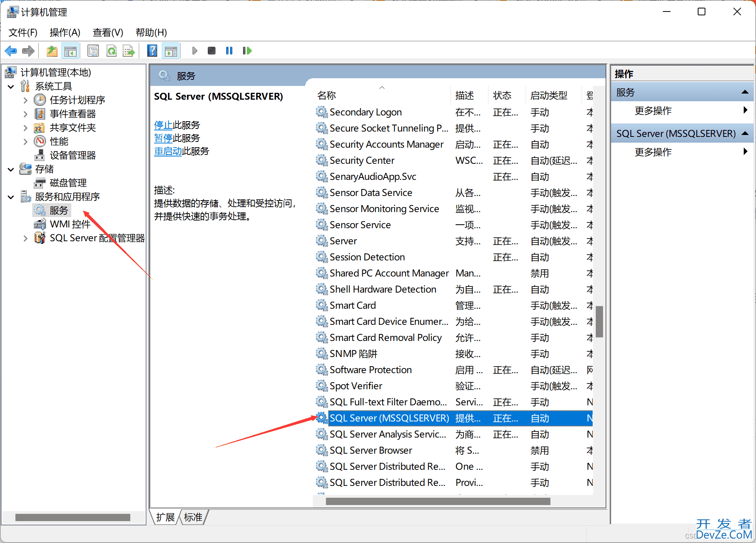Viewport: 756px width, 543px height.
Task: Click the Pause Service toolbar icon
Action: pyautogui.click(x=229, y=51)
